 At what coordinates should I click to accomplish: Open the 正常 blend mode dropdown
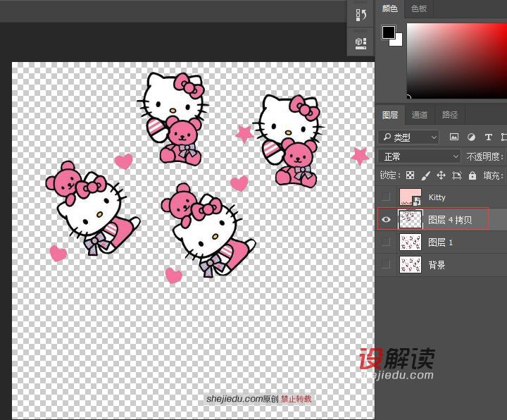coord(419,156)
